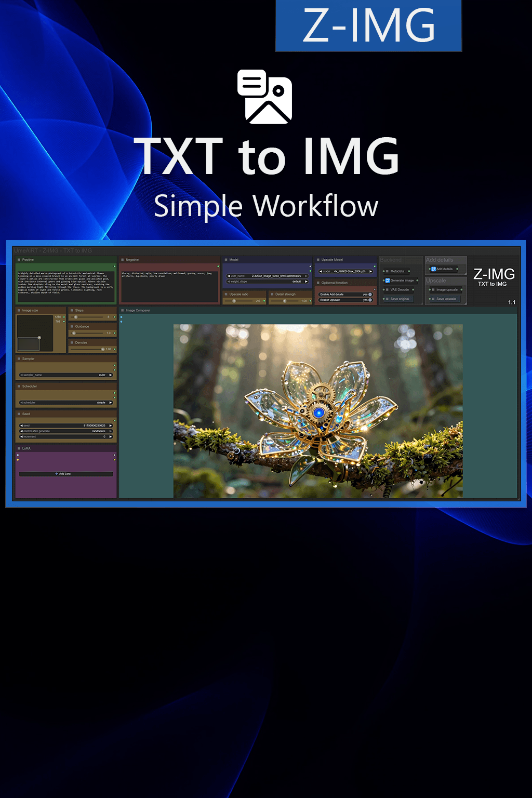Click the mechanical flower preview image
Screen dimensions: 532x798
(x=318, y=411)
